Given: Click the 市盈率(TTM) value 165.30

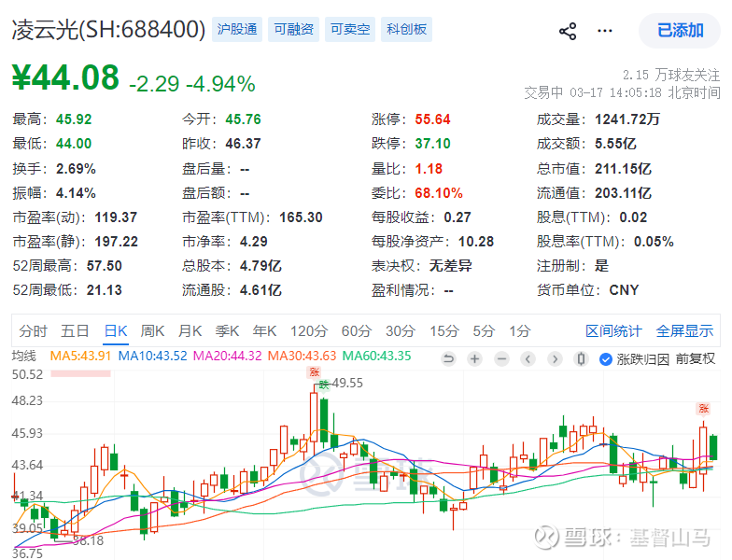Looking at the screenshot, I should coord(301,217).
